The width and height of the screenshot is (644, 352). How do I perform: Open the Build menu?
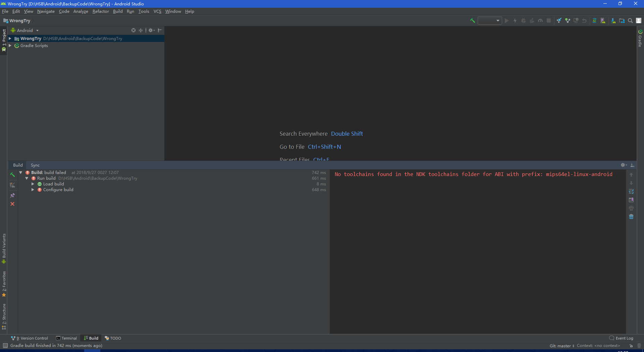pyautogui.click(x=118, y=11)
